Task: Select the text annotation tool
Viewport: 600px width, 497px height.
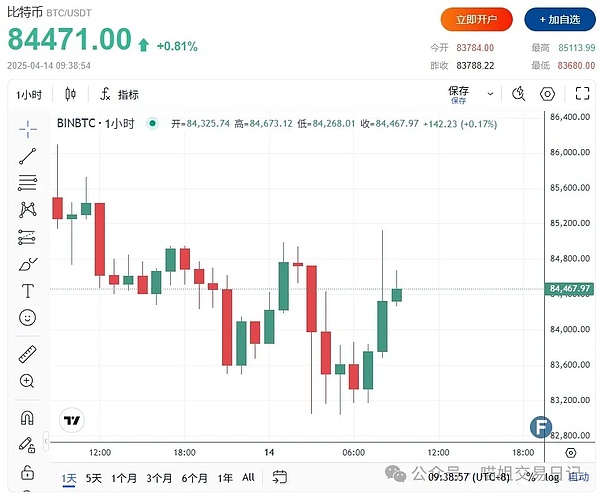Action: pos(27,291)
